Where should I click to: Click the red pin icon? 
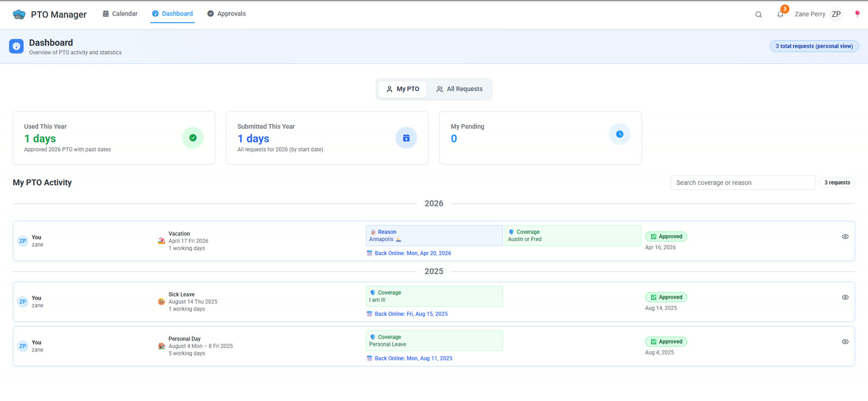[857, 14]
